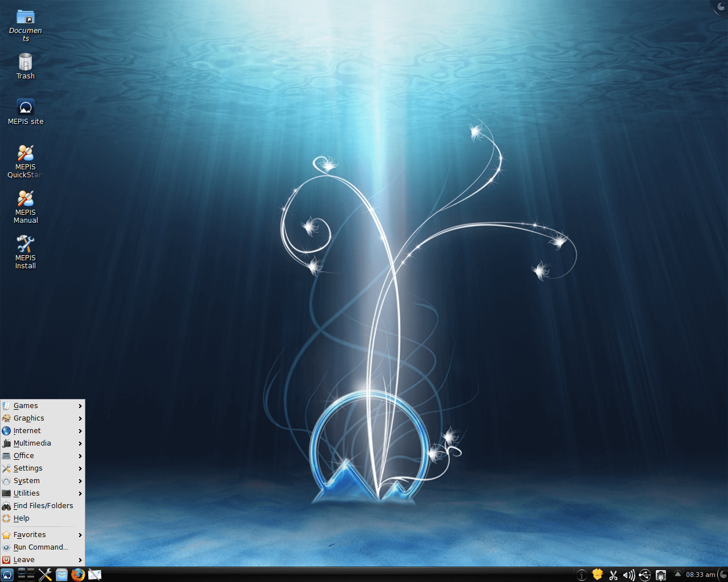Viewport: 728px width, 582px height.
Task: Open Klipper scissors icon in the system tray
Action: tap(614, 575)
